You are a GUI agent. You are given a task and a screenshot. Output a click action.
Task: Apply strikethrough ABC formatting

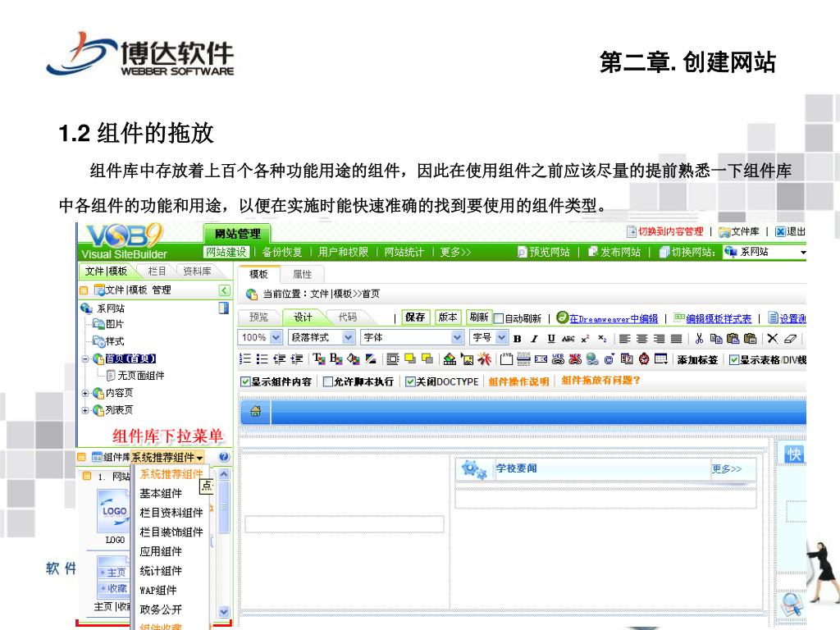coord(568,339)
